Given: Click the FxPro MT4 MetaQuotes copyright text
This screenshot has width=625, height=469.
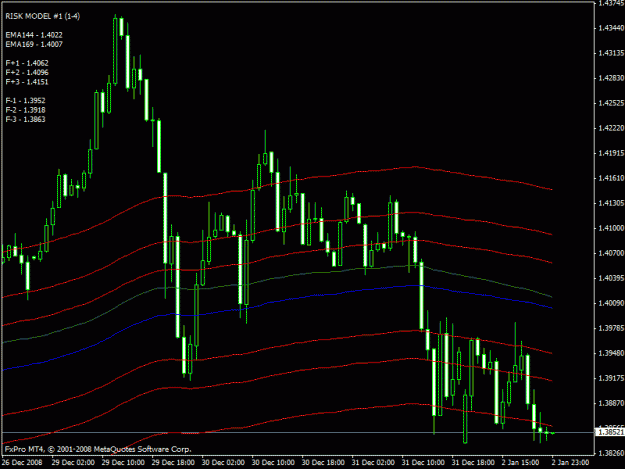Looking at the screenshot, I should 98,449.
